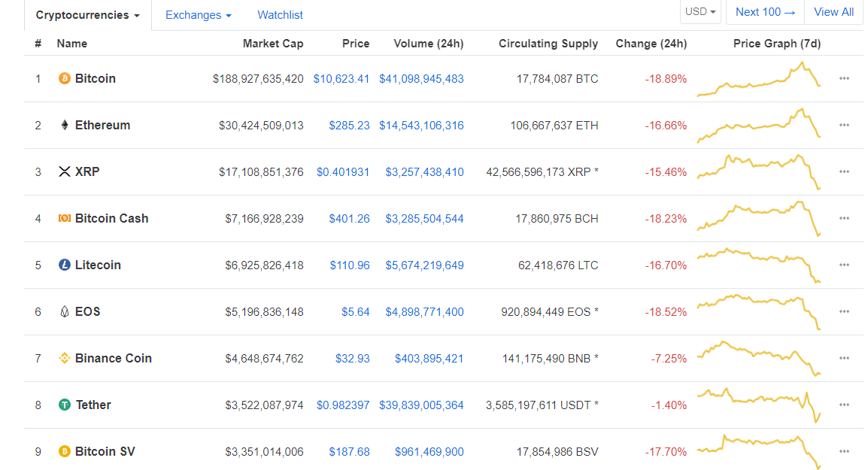Open the Cryptocurrencies dropdown tab
868x470 pixels.
pyautogui.click(x=87, y=15)
